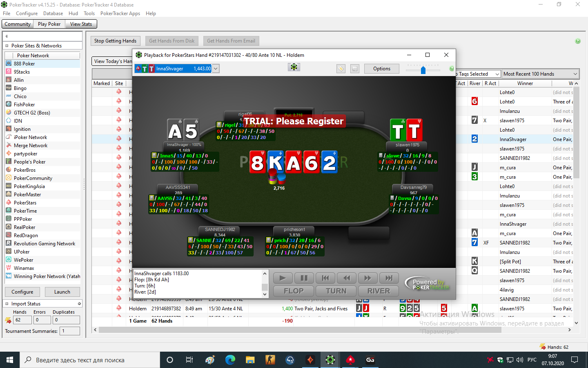Click the Windows Start button
This screenshot has width=588, height=368.
10,360
